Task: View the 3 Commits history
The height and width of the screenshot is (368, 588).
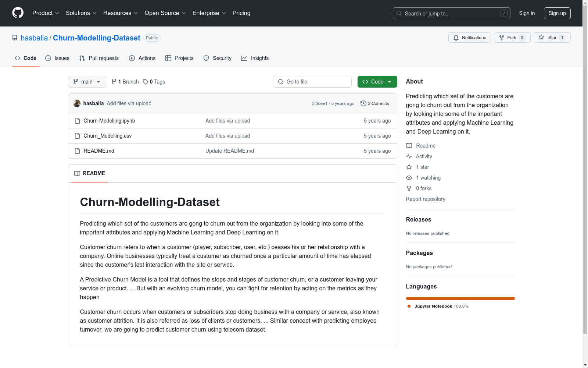Action: coord(375,103)
